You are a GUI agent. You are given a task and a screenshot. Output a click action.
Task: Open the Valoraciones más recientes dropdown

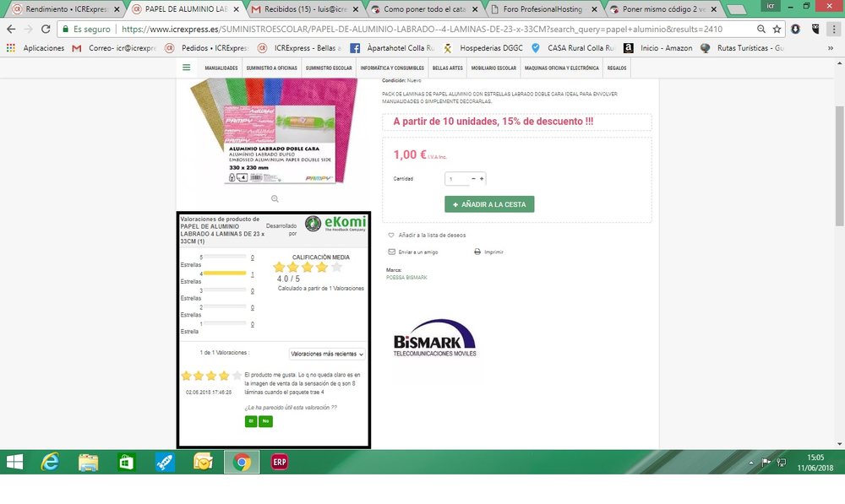click(327, 354)
